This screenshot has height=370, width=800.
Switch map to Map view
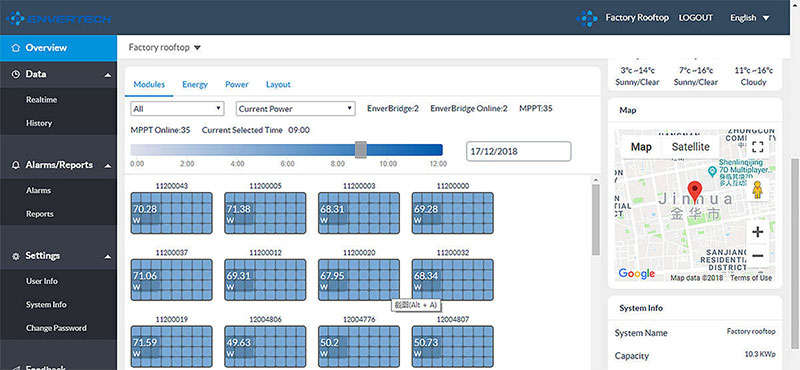coord(641,147)
